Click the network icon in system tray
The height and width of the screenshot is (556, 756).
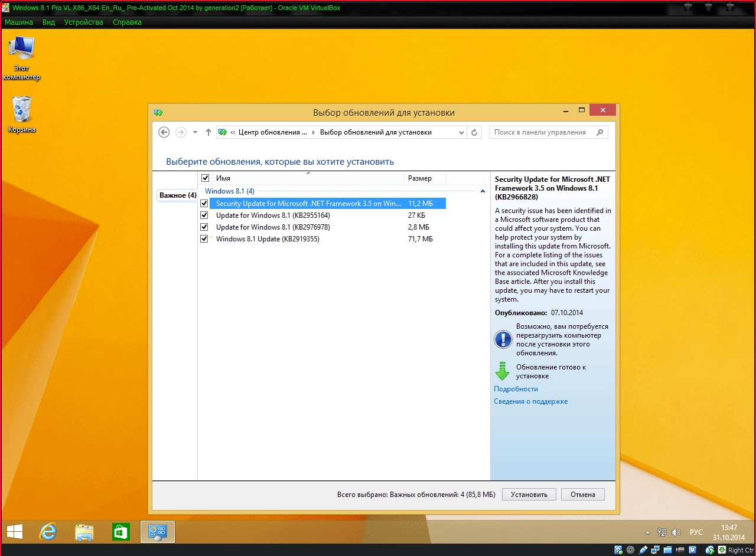662,532
